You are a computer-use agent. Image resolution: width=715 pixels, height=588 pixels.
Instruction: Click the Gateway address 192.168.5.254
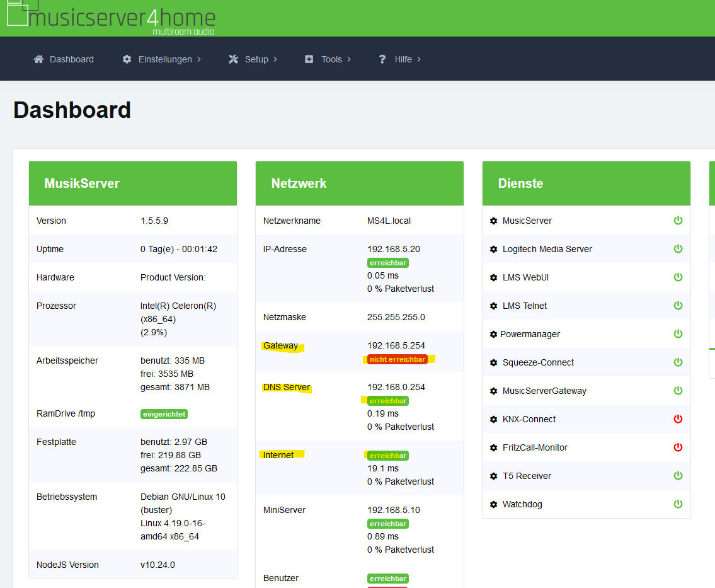click(396, 345)
